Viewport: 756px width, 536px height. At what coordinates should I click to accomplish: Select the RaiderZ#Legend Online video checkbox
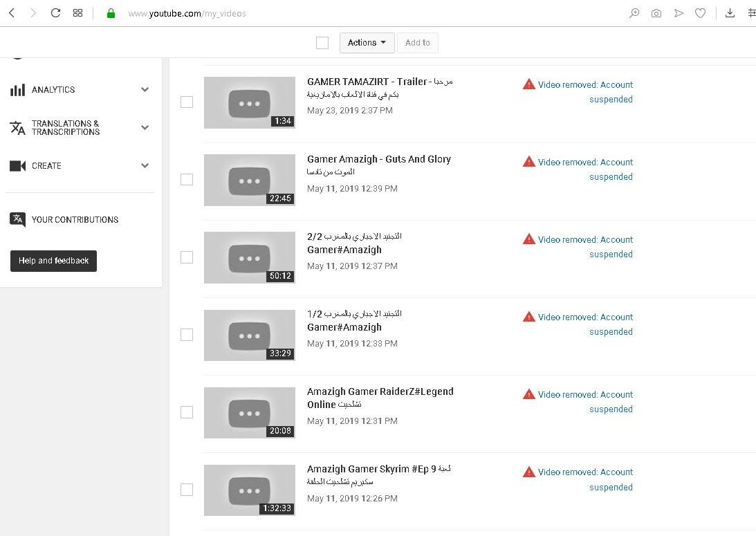point(187,412)
